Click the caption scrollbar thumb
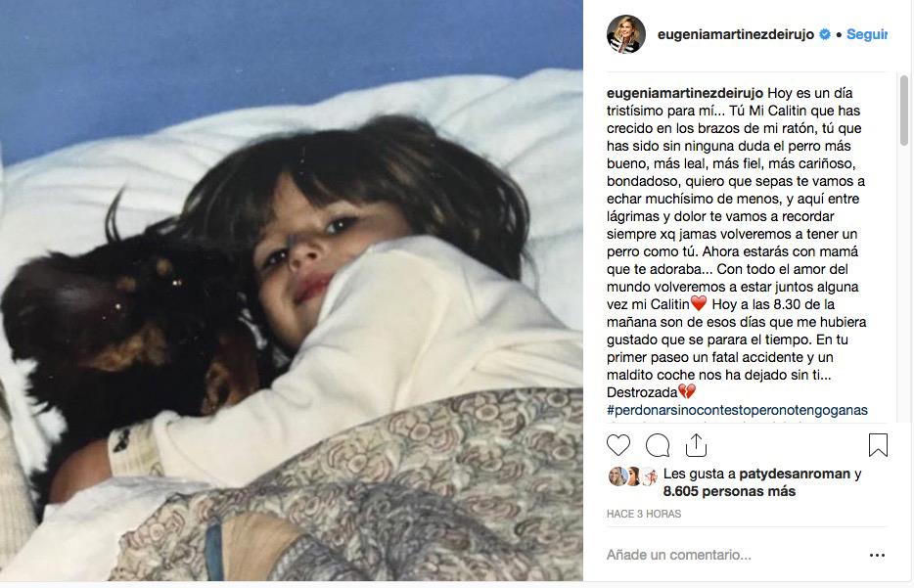Image resolution: width=914 pixels, height=588 pixels. 903,110
